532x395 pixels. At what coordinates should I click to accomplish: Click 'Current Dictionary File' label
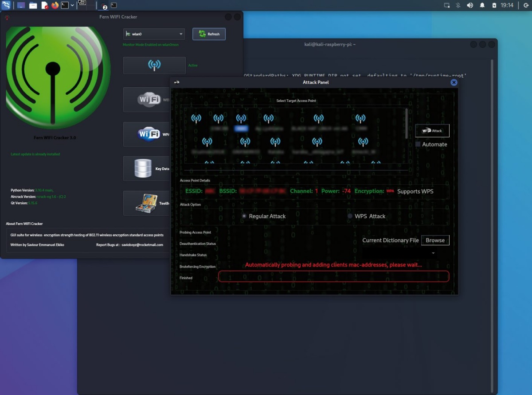pyautogui.click(x=391, y=240)
